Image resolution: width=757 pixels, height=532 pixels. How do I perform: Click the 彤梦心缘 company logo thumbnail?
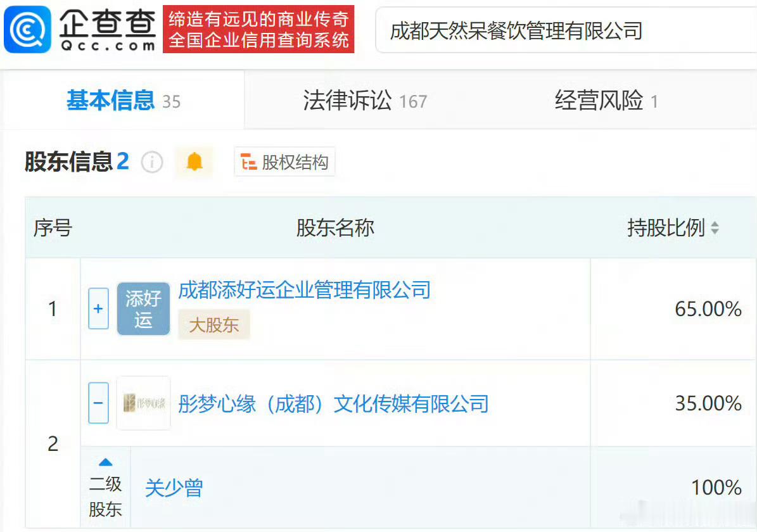143,403
